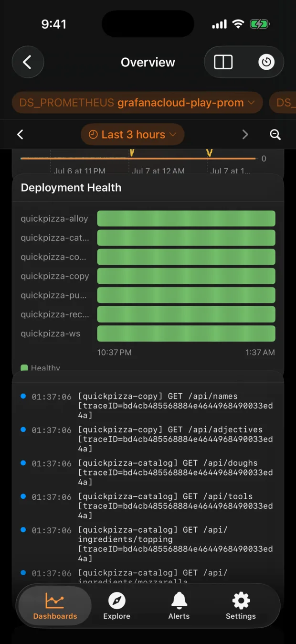This screenshot has width=296, height=644.
Task: Open the GET /api/doughs log line
Action: coord(148,473)
